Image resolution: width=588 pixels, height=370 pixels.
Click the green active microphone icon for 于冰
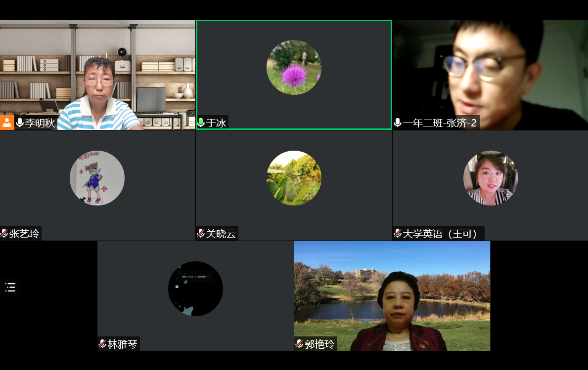coord(201,123)
